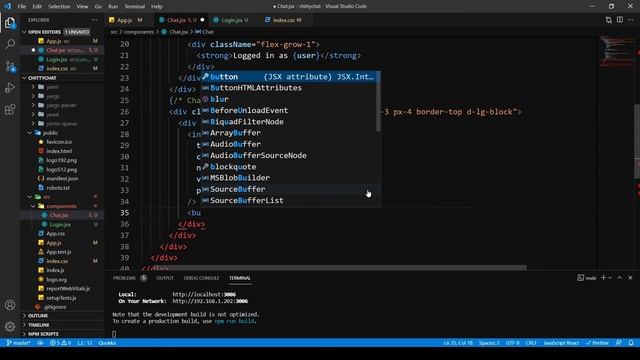Expand the yargs folder
This screenshot has height=360, width=640.
(x=53, y=96)
